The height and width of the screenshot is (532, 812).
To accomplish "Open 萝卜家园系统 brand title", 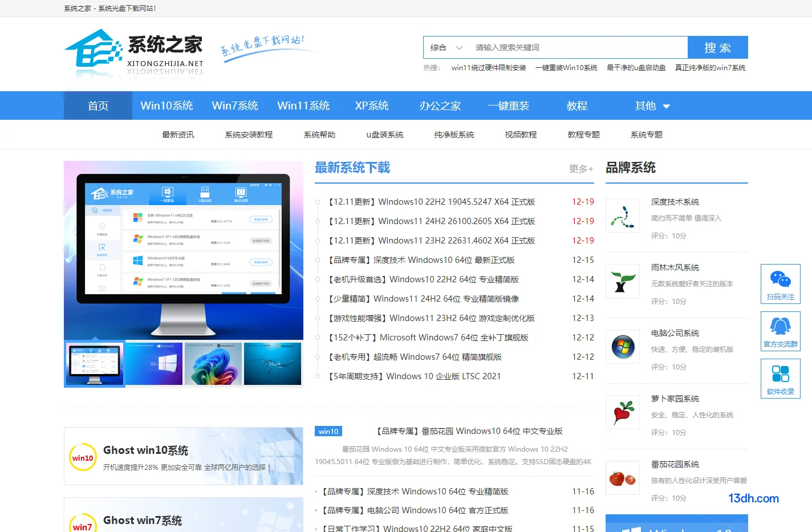I will tap(675, 399).
